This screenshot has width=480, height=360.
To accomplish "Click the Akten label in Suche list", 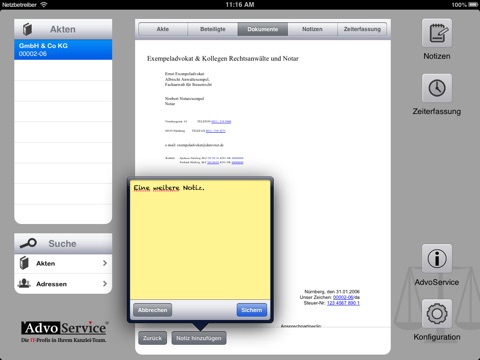I will [x=46, y=263].
